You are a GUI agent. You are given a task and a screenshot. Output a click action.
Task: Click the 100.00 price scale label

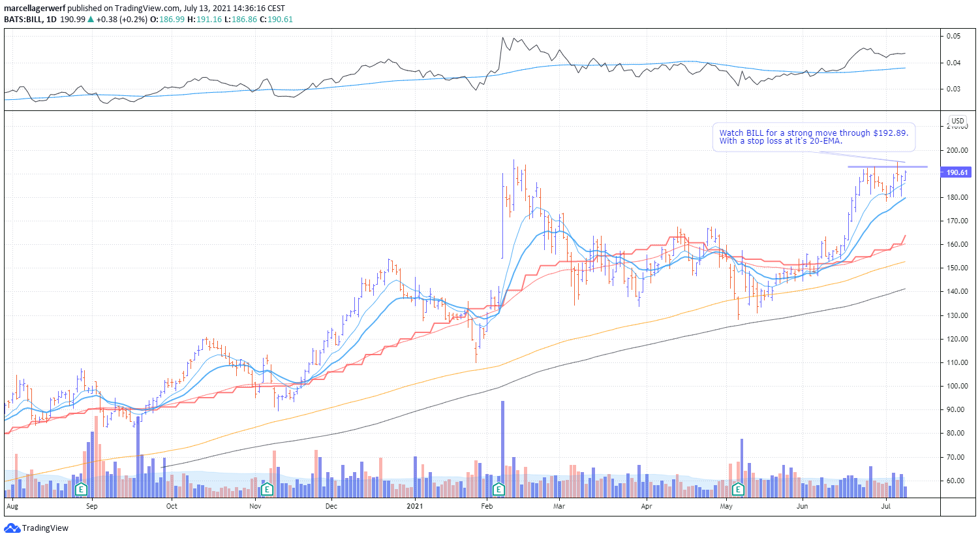pyautogui.click(x=958, y=386)
